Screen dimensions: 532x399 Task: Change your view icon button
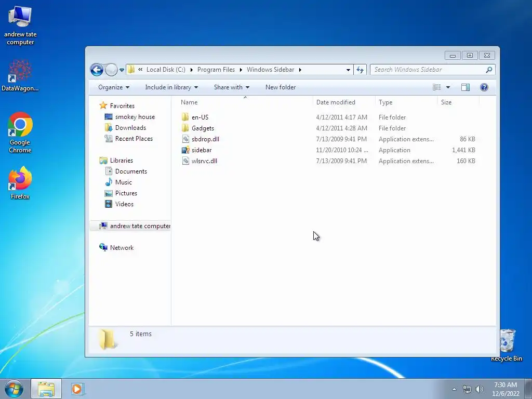tap(436, 87)
